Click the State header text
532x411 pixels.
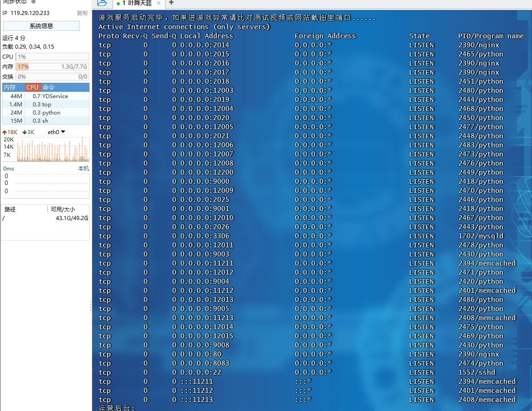point(419,35)
